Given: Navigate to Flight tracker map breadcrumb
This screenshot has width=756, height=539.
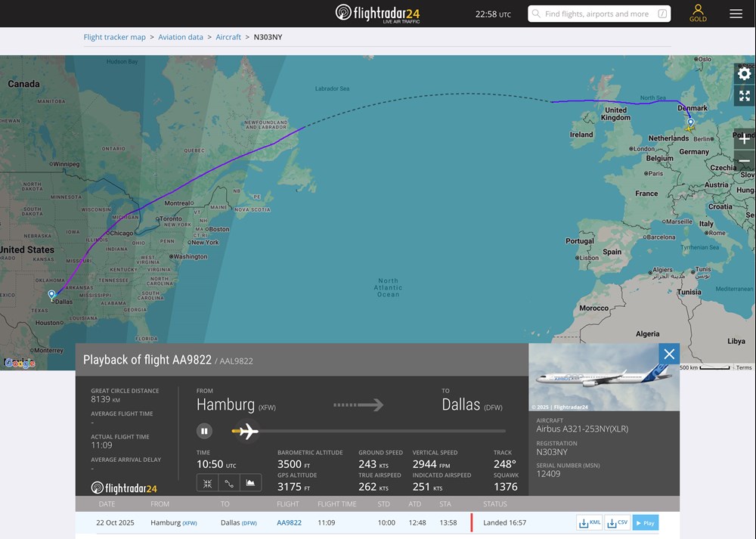Looking at the screenshot, I should pos(115,37).
